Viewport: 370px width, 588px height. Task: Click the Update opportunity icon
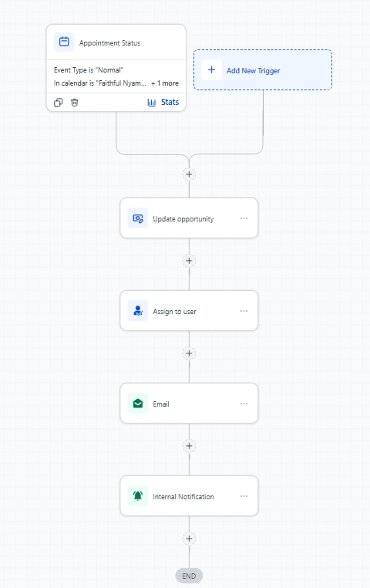138,218
